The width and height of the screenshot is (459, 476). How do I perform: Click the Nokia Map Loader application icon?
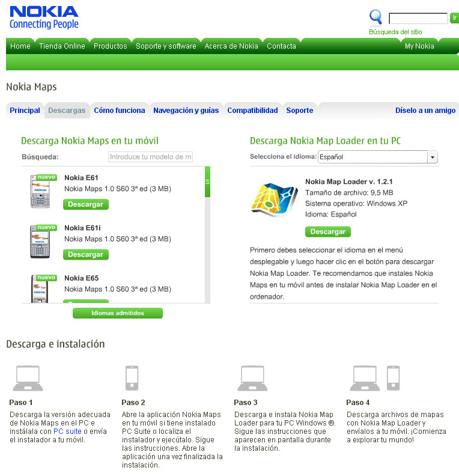275,200
